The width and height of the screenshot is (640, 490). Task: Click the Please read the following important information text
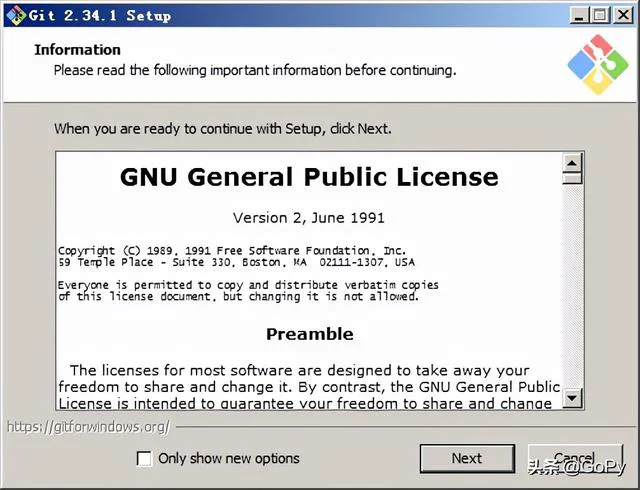(255, 70)
